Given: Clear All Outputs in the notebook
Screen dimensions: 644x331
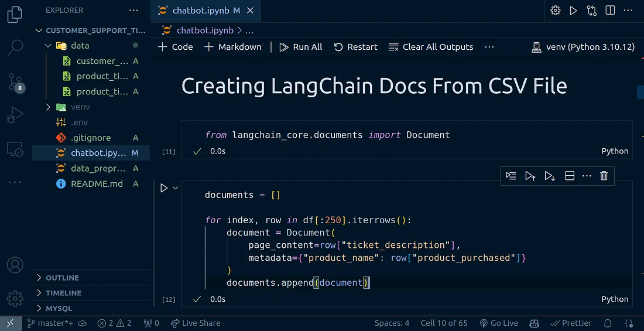Looking at the screenshot, I should coord(431,47).
